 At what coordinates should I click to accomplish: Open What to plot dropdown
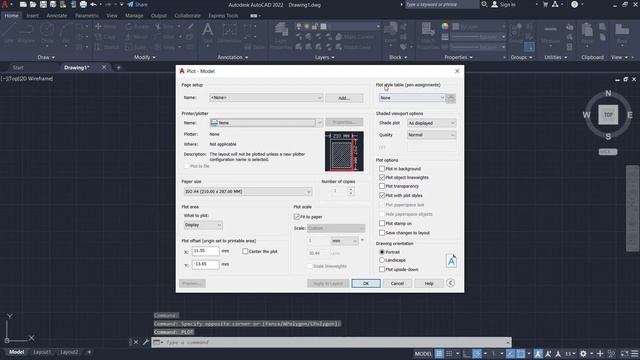click(x=203, y=225)
